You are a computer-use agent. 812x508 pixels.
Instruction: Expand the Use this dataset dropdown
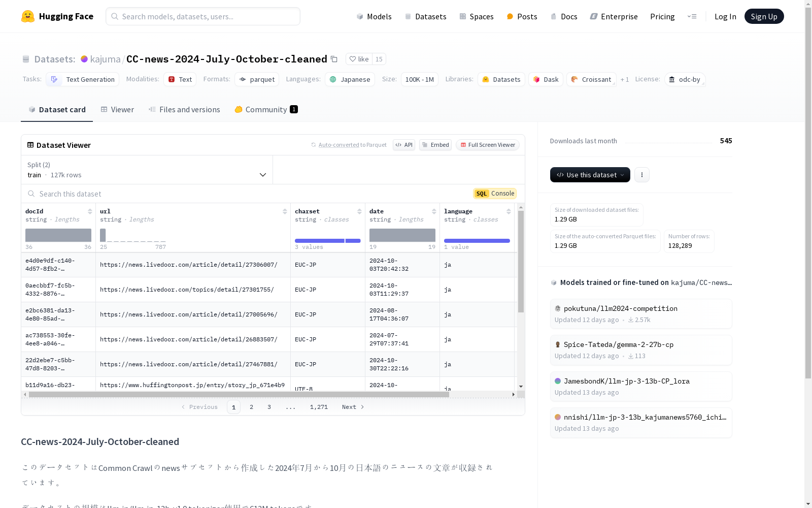[x=590, y=175]
